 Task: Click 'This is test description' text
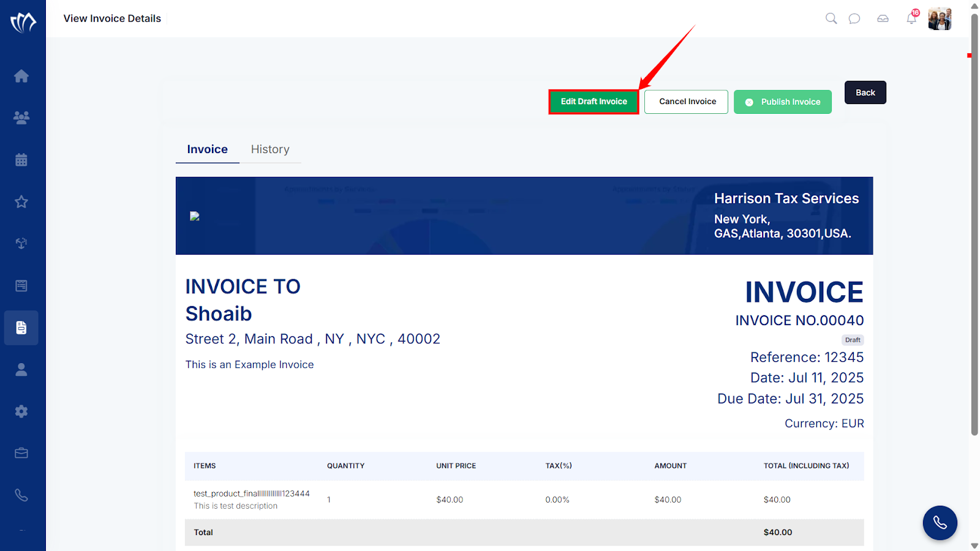(x=236, y=506)
